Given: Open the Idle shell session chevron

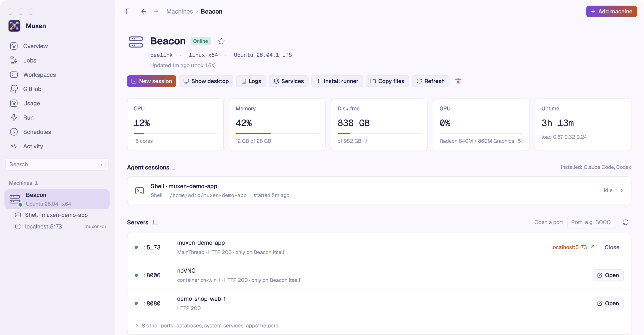Looking at the screenshot, I should click(621, 191).
